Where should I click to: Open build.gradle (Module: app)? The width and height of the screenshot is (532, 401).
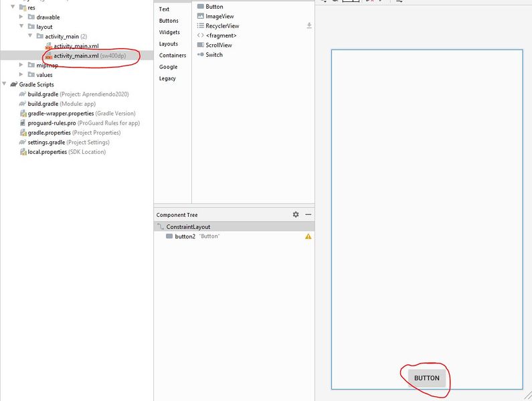pyautogui.click(x=62, y=104)
